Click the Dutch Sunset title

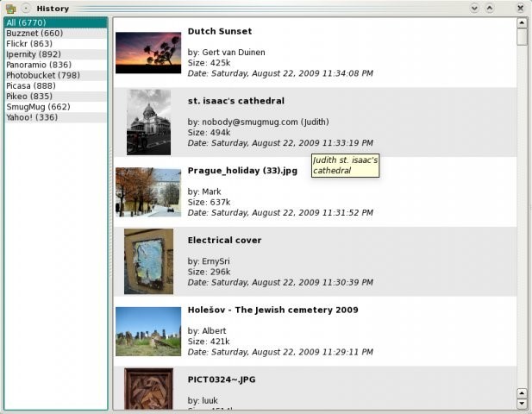click(219, 31)
